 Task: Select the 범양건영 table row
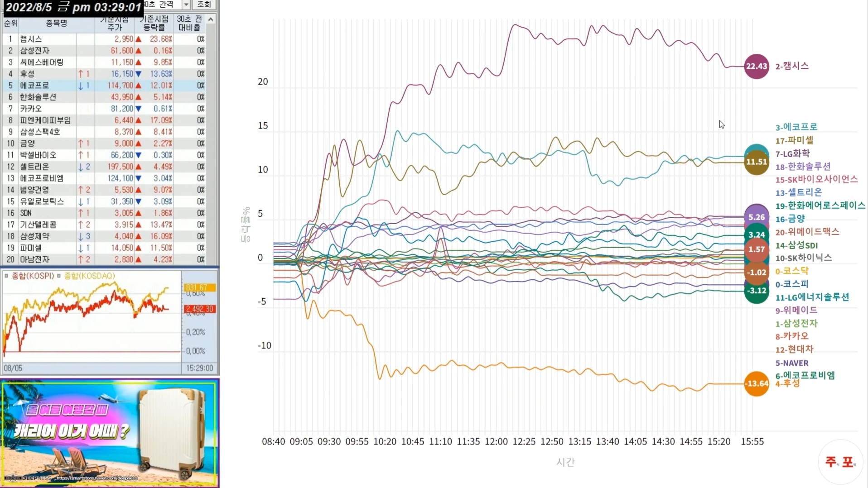click(104, 190)
